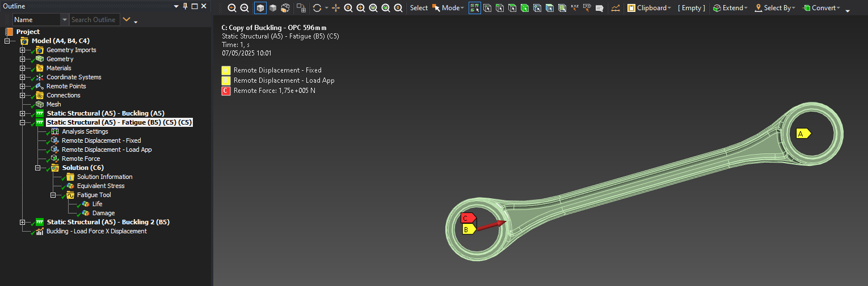Open the chart graph toolbar icon
Screen dimensions: 868x286
[x=616, y=8]
